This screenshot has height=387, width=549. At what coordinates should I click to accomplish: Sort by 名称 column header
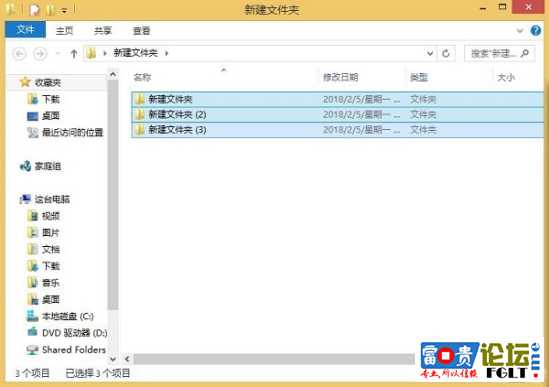coord(143,77)
